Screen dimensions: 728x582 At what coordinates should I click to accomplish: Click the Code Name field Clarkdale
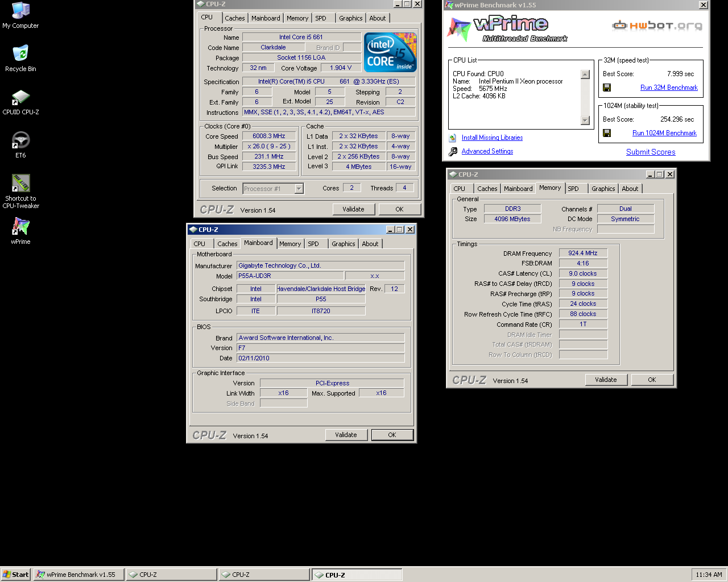tap(273, 48)
